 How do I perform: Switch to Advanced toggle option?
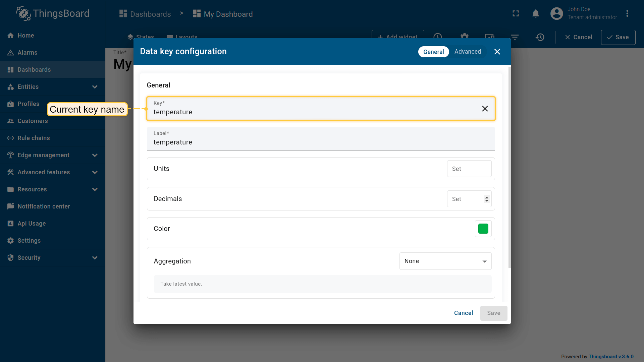coord(468,52)
